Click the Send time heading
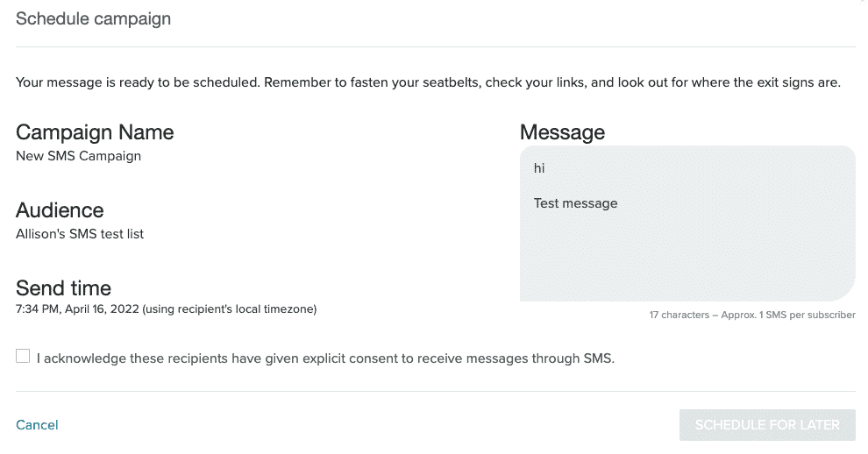Viewport: 868px width, 454px height. (63, 288)
